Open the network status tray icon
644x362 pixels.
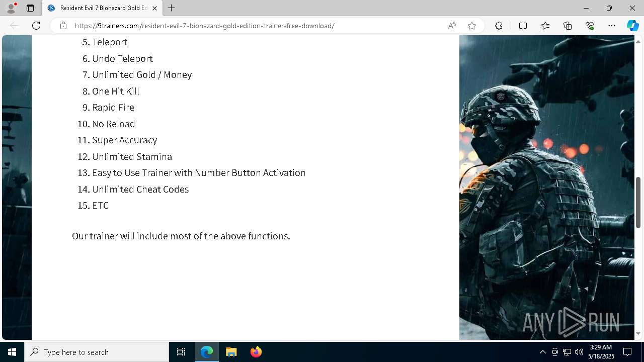click(567, 352)
